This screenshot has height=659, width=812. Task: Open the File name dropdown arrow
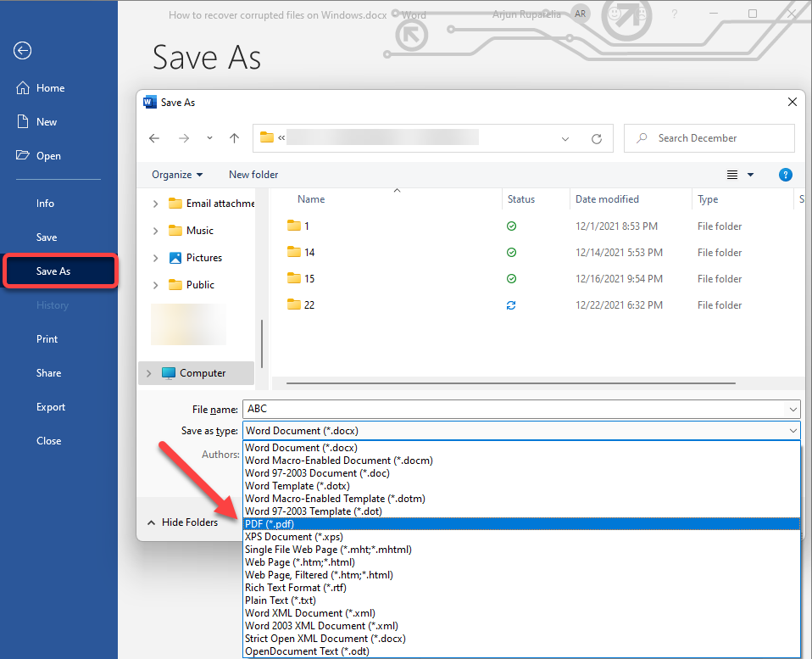(792, 409)
